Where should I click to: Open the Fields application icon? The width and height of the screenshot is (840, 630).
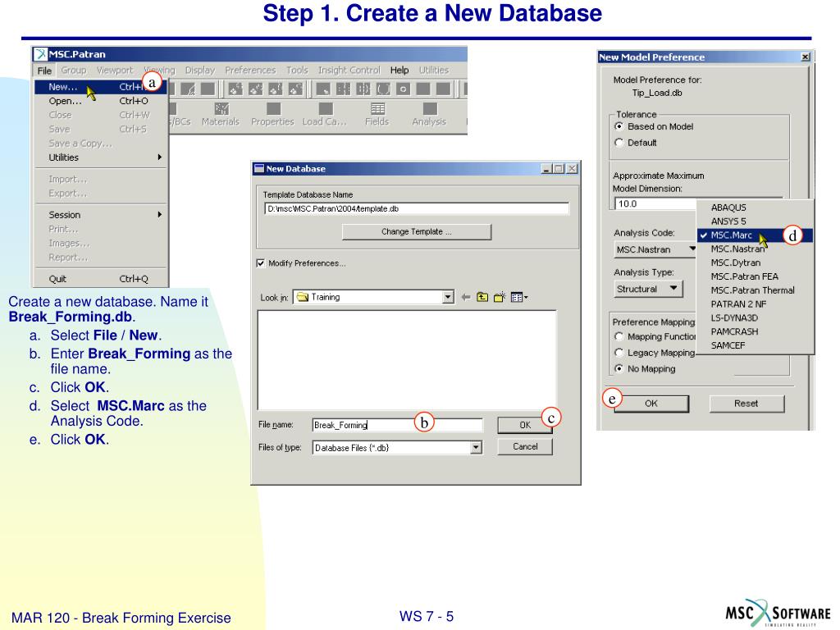point(377,115)
